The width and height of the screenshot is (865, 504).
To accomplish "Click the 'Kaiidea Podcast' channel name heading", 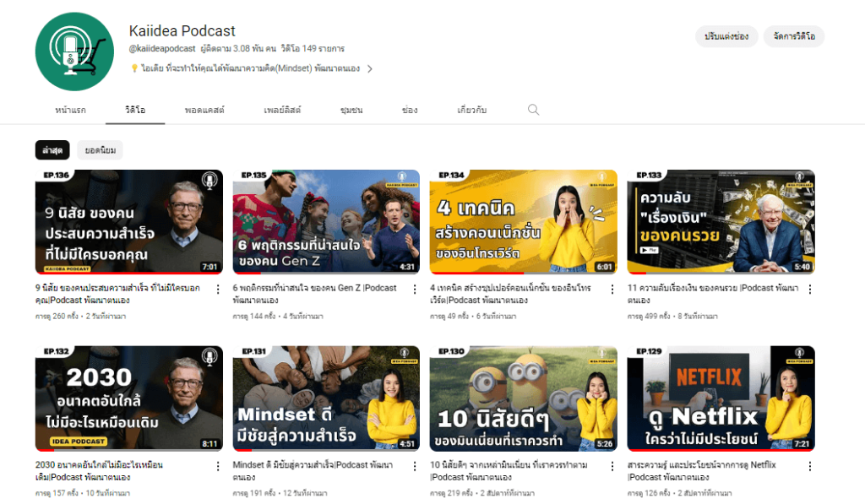I will click(182, 31).
